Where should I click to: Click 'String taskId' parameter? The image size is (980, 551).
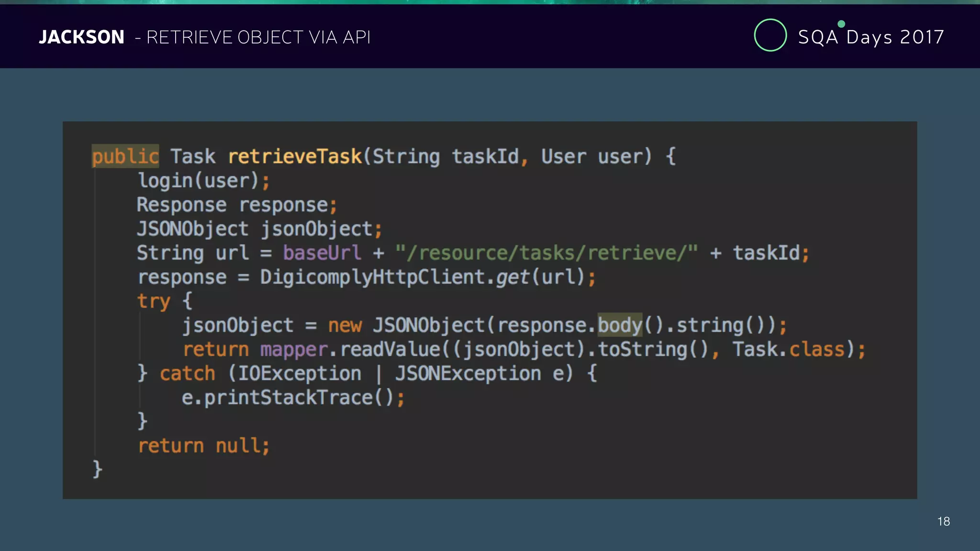(x=446, y=157)
